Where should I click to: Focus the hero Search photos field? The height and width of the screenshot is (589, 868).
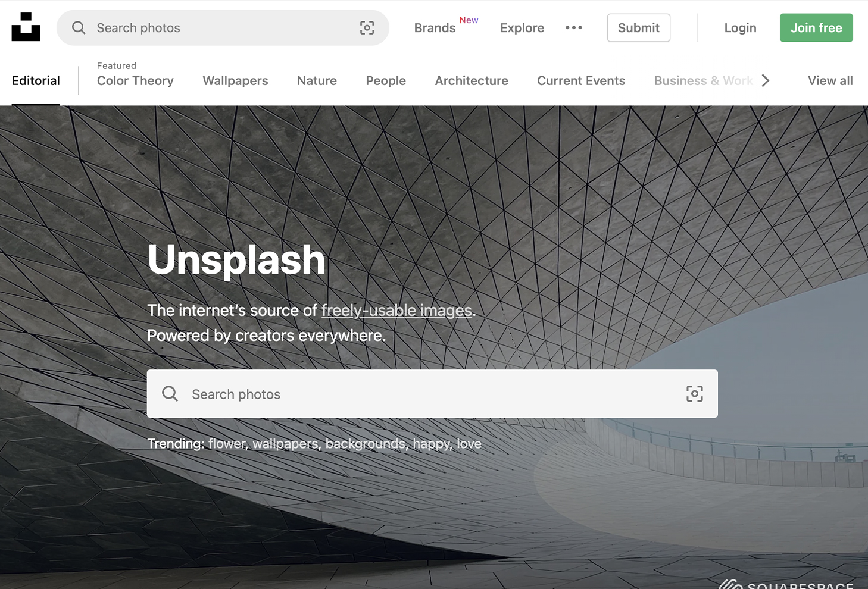point(432,394)
